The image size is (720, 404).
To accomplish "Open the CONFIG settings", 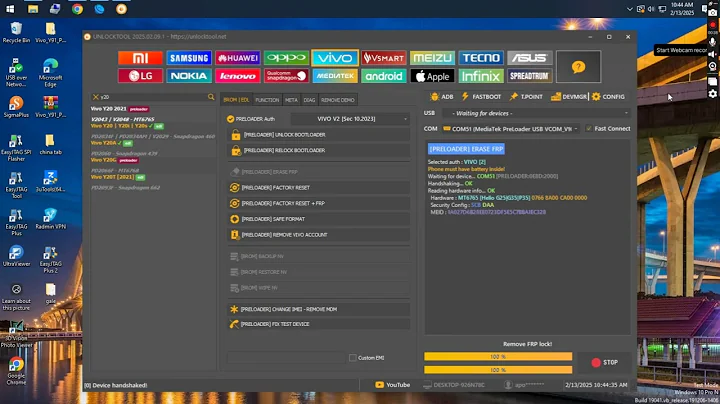I will coord(608,97).
